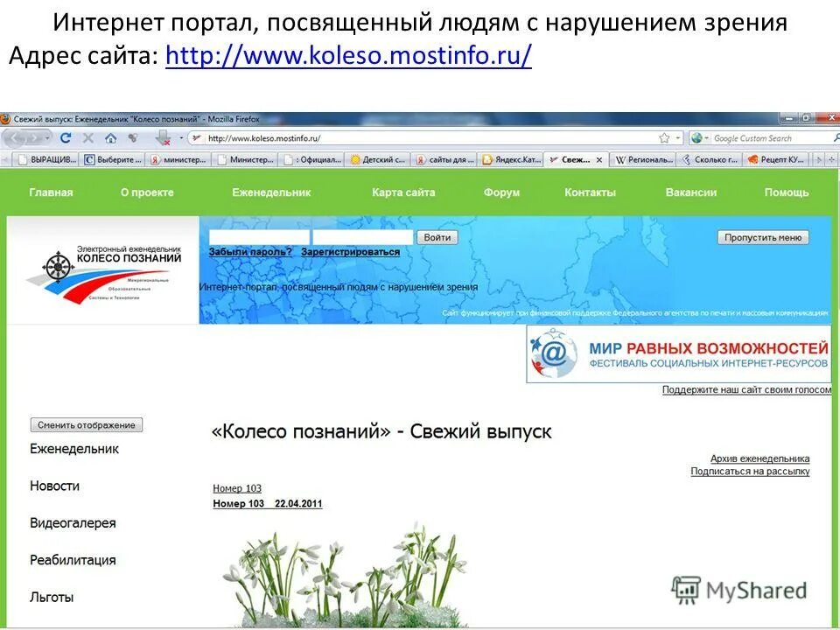Click Сменить отображение to change display
This screenshot has height=630, width=840.
(x=85, y=424)
